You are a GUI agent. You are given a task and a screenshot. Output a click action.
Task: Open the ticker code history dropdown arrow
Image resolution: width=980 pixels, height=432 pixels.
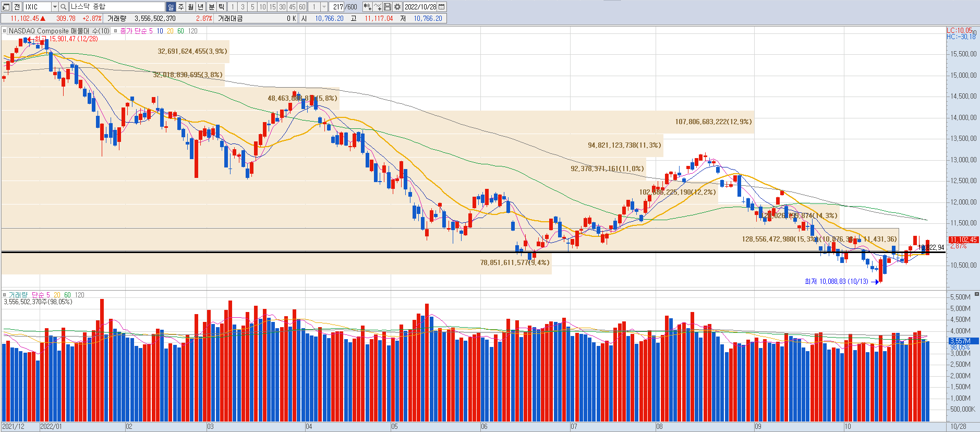tap(55, 7)
